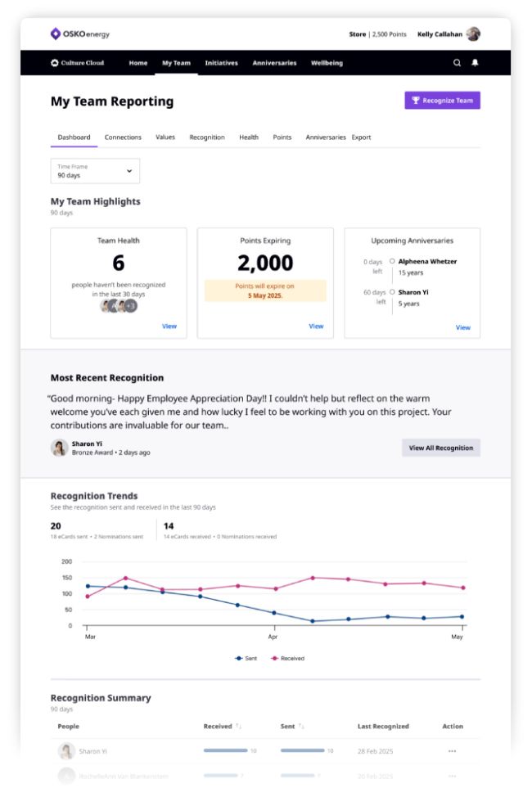Open search with the magnifier icon

pyautogui.click(x=457, y=63)
